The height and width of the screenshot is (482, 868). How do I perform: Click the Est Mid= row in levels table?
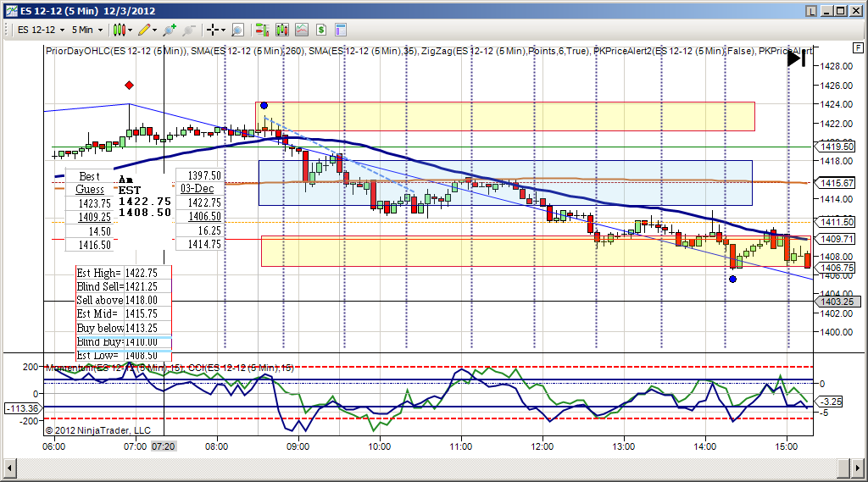[x=124, y=313]
